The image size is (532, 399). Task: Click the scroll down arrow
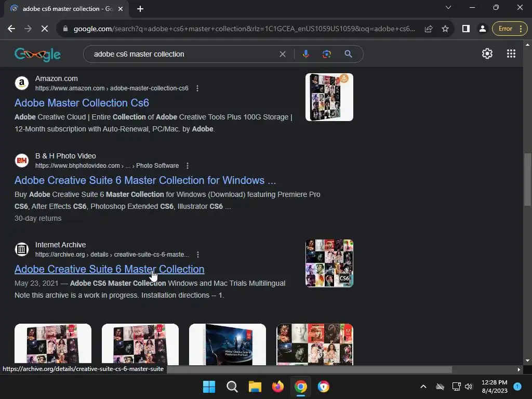click(x=527, y=361)
